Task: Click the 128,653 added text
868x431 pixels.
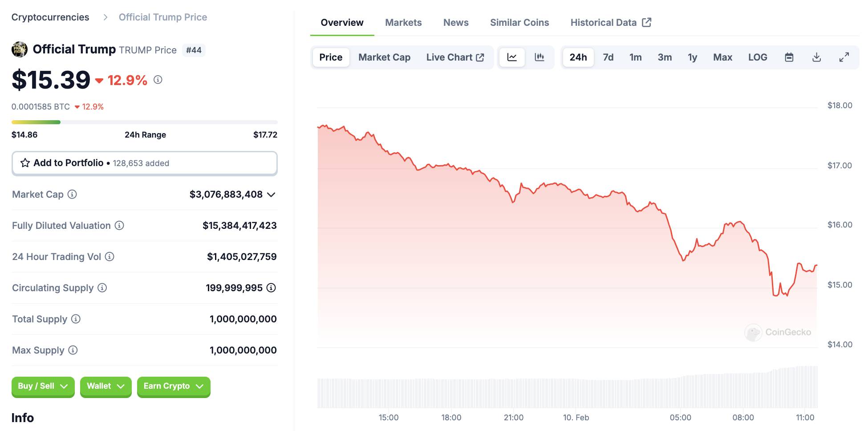Action: (141, 163)
